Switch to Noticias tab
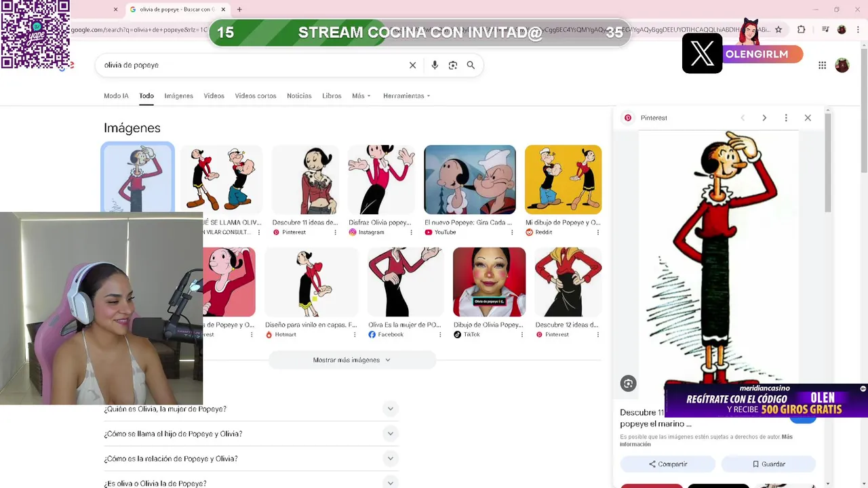The height and width of the screenshot is (488, 868). 299,96
